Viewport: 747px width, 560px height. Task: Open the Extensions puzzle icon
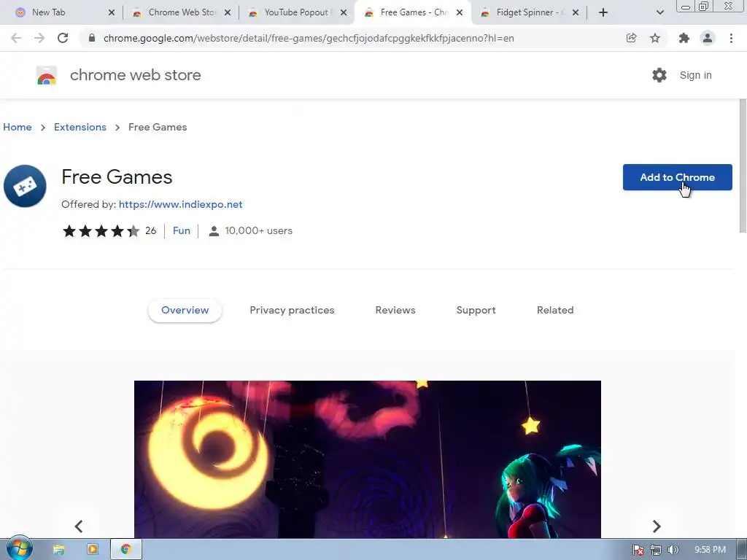[684, 38]
